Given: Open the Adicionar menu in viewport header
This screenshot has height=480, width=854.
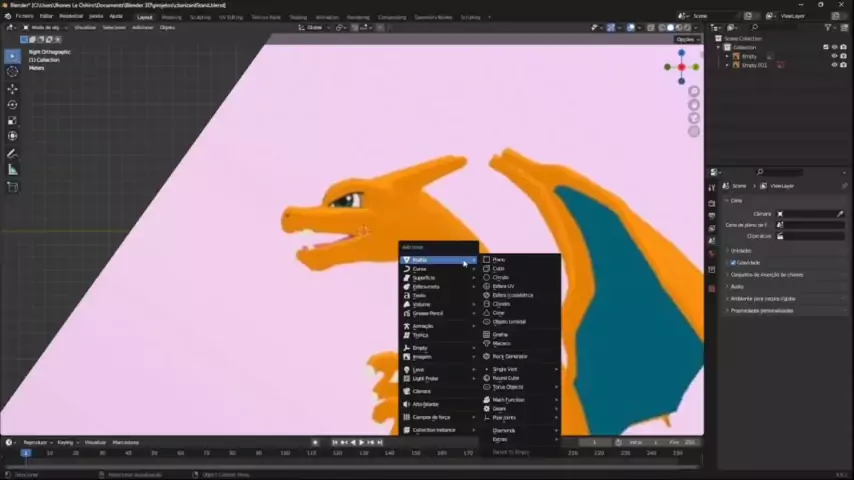Looking at the screenshot, I should coord(143,27).
